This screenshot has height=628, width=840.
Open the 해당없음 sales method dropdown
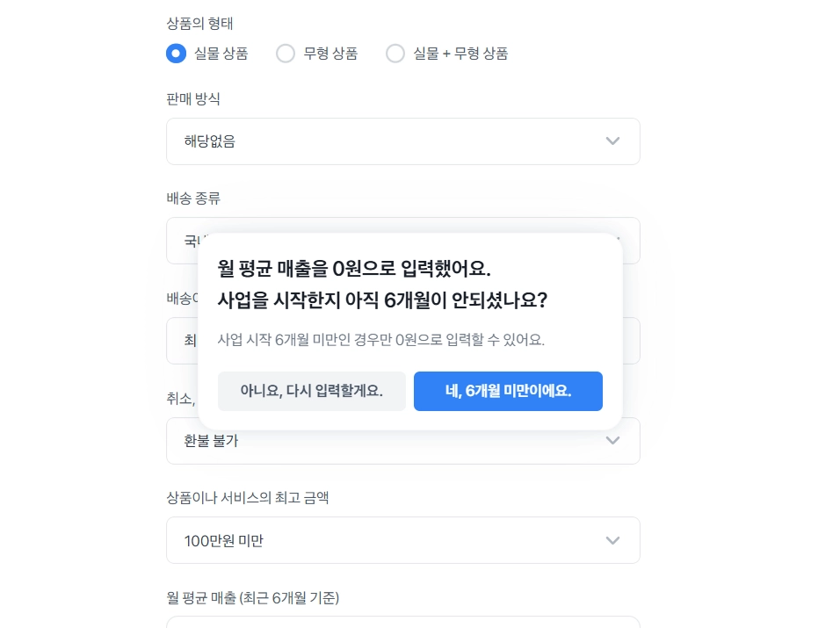[402, 141]
